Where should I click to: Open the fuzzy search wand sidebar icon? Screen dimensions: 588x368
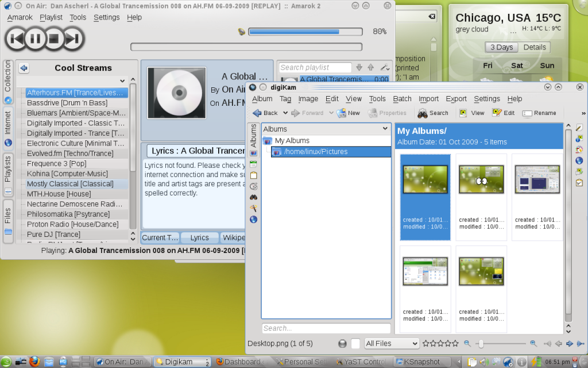(x=253, y=208)
